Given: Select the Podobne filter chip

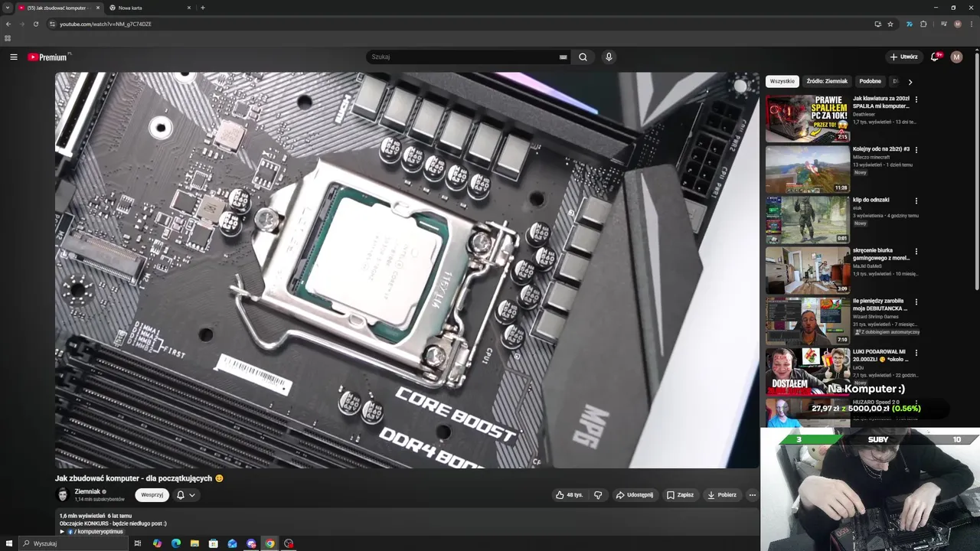Looking at the screenshot, I should tap(870, 81).
